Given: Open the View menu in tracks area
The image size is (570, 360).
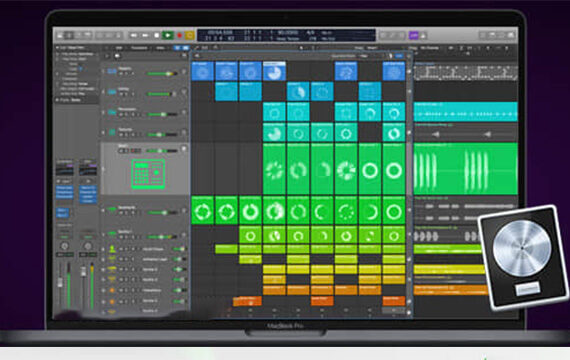Looking at the screenshot, I should coord(160,48).
